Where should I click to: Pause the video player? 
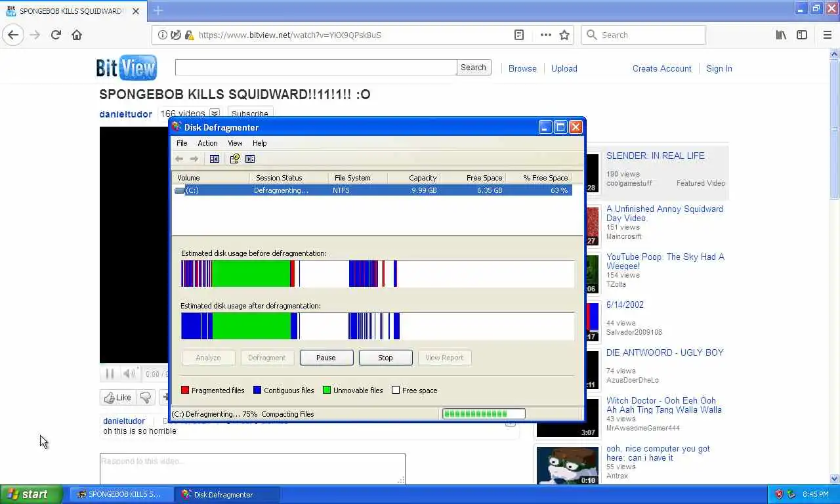click(x=110, y=374)
